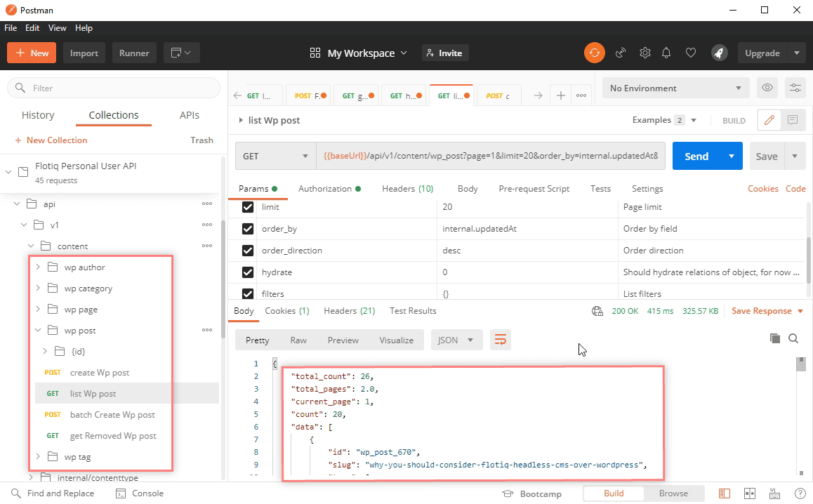
Task: Click the rocket avatar icon
Action: coord(719,53)
